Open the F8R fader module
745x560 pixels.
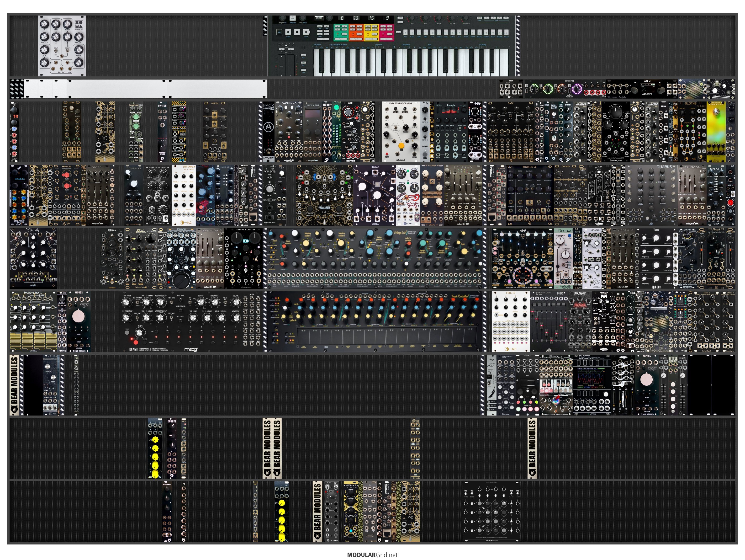pyautogui.click(x=549, y=322)
